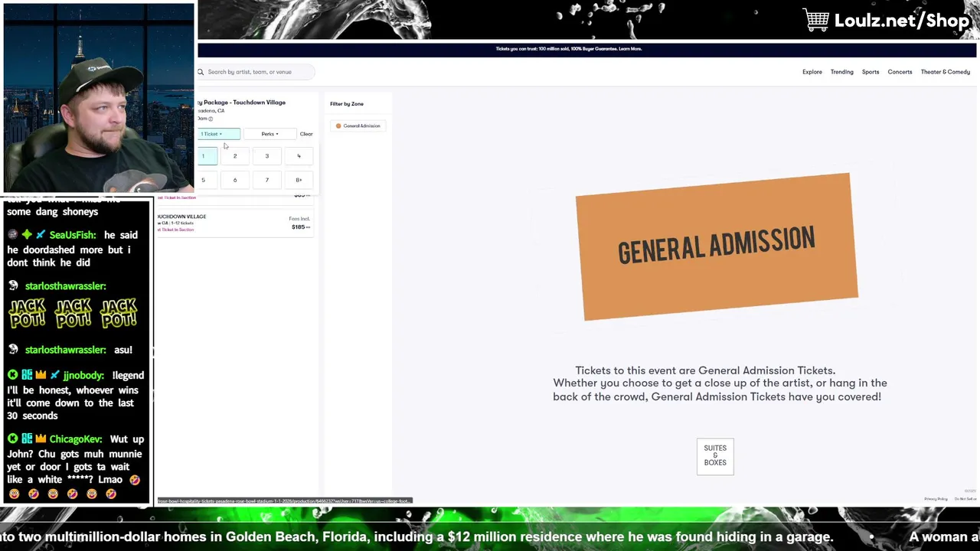Click the Loulz.net shopping cart icon

click(x=816, y=20)
